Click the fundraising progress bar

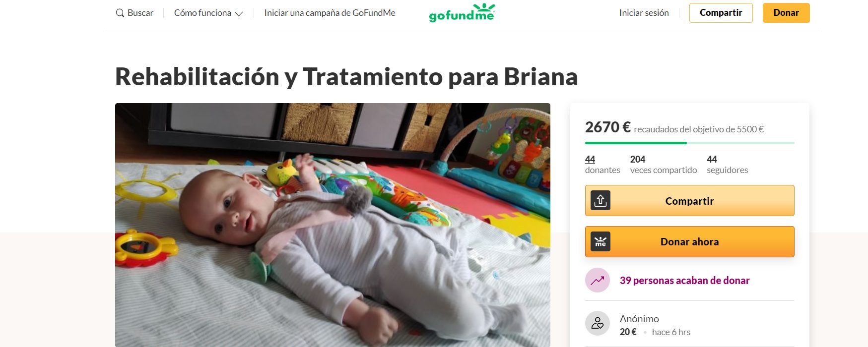click(x=689, y=143)
